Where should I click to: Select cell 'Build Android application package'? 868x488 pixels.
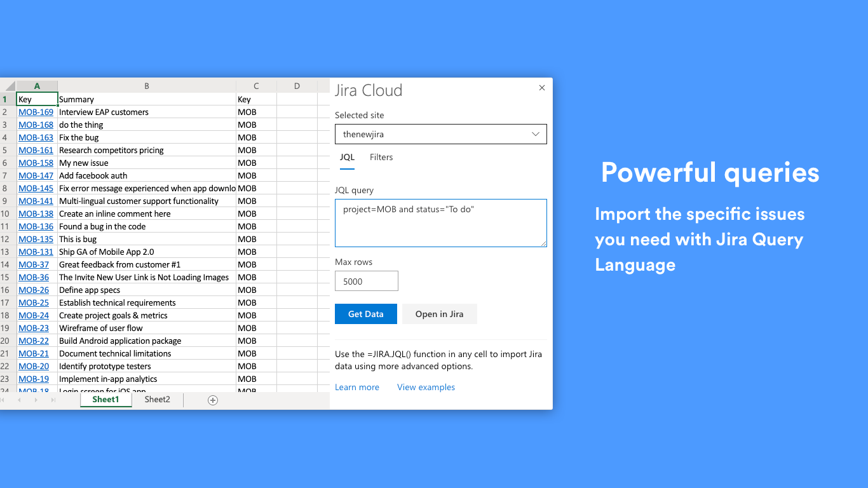click(x=147, y=341)
